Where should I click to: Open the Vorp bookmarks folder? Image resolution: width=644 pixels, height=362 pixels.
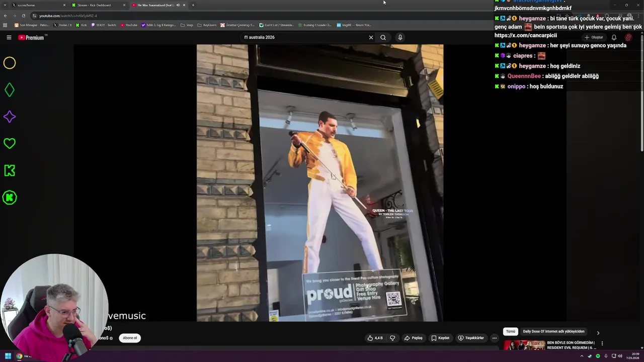[x=187, y=25]
